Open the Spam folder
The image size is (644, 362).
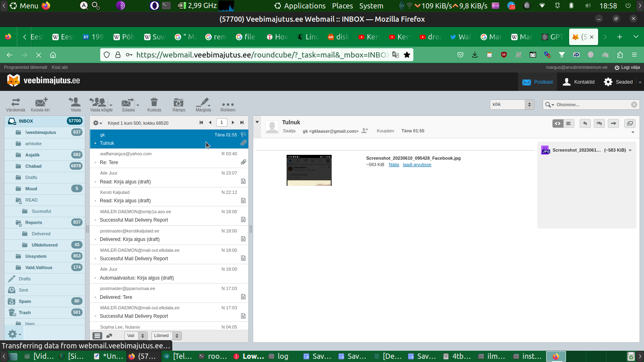(45, 301)
